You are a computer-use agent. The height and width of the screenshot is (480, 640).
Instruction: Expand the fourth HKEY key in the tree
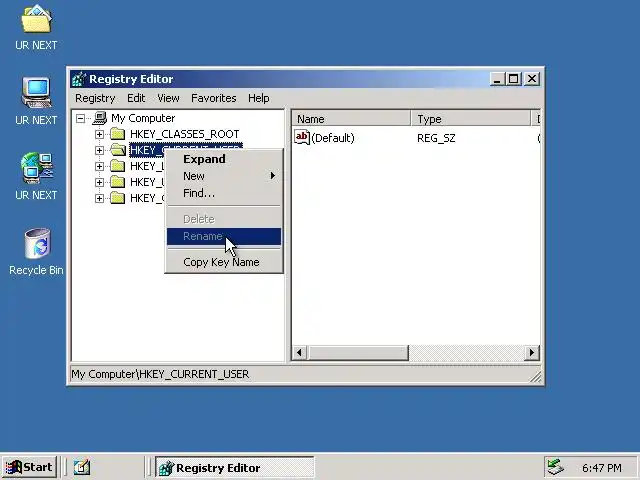point(99,182)
